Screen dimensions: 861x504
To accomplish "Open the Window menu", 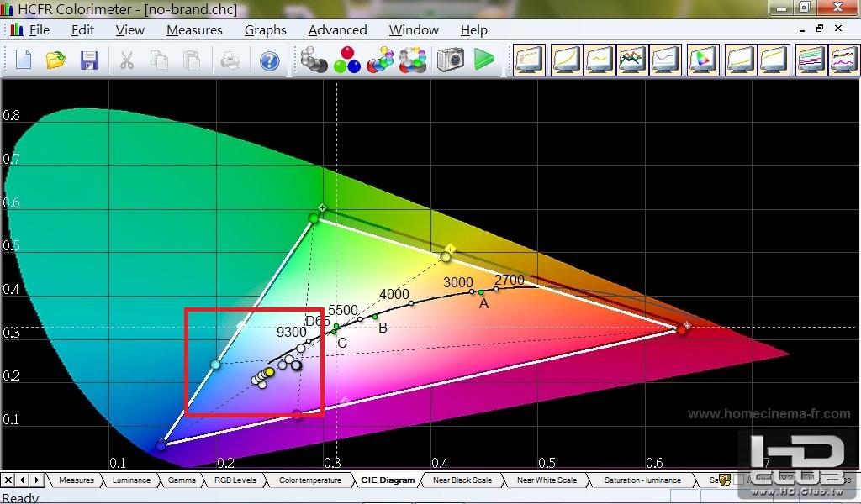I will [414, 29].
